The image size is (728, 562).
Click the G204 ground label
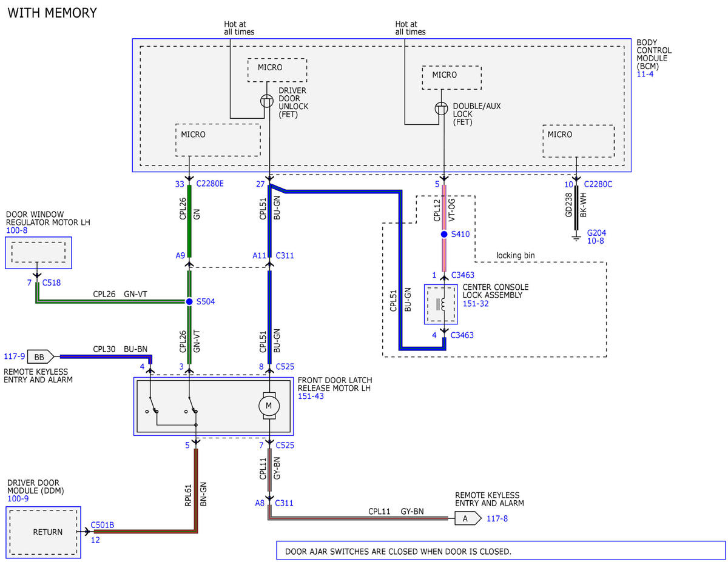pyautogui.click(x=596, y=233)
